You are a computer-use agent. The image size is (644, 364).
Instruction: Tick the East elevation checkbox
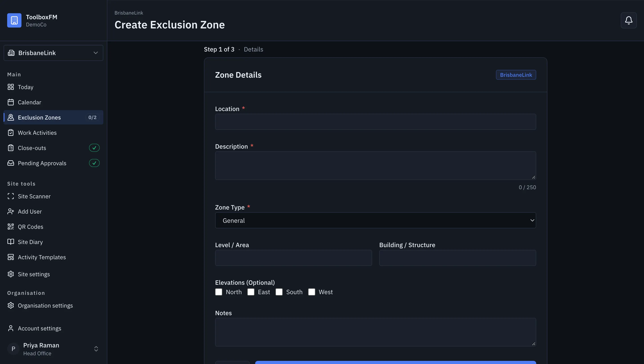(251, 292)
